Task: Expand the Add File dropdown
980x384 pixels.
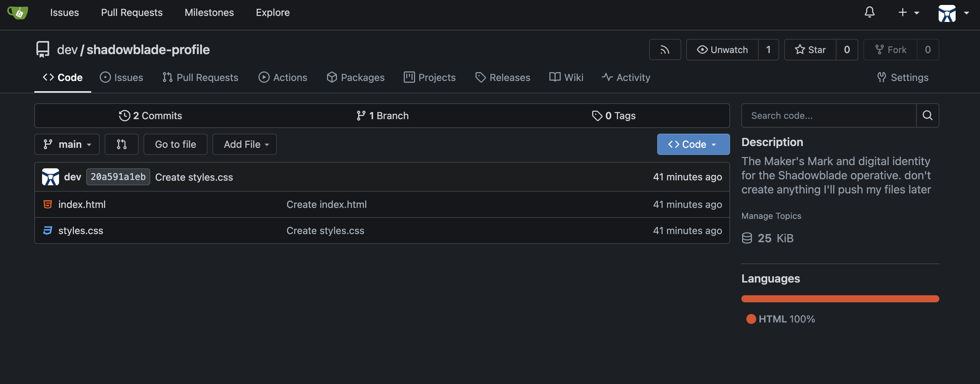Action: coord(245,144)
